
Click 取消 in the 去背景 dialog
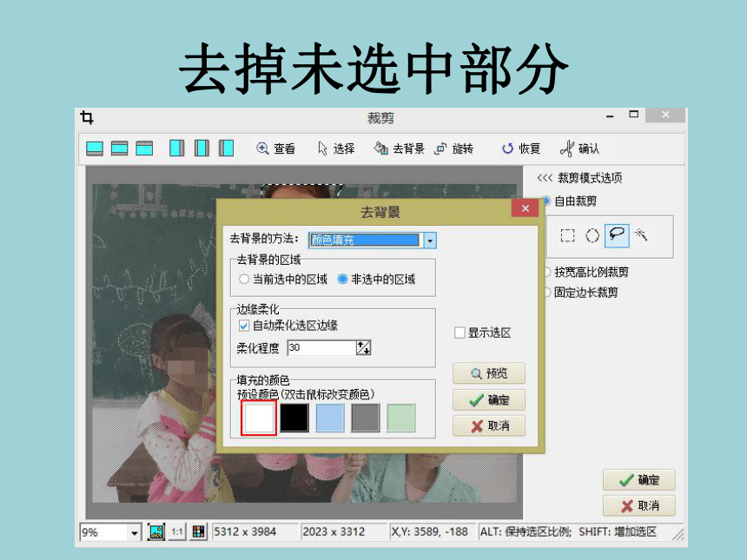[489, 425]
